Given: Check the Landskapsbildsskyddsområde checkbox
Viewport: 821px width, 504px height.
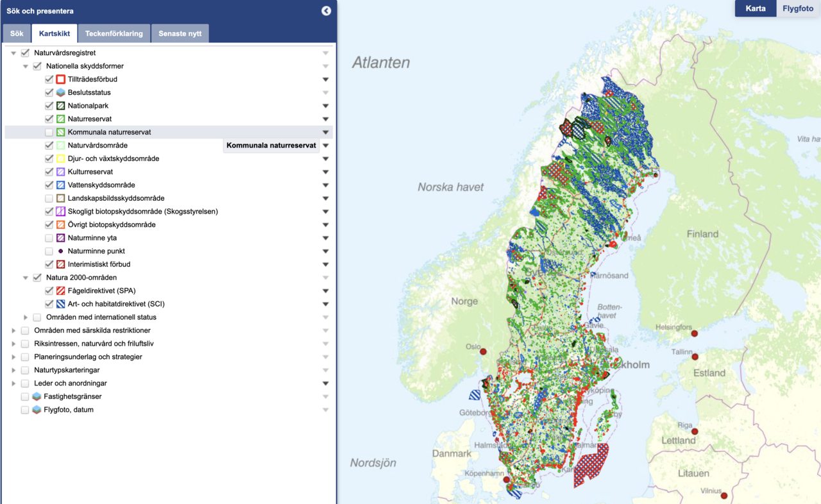Looking at the screenshot, I should coord(49,199).
